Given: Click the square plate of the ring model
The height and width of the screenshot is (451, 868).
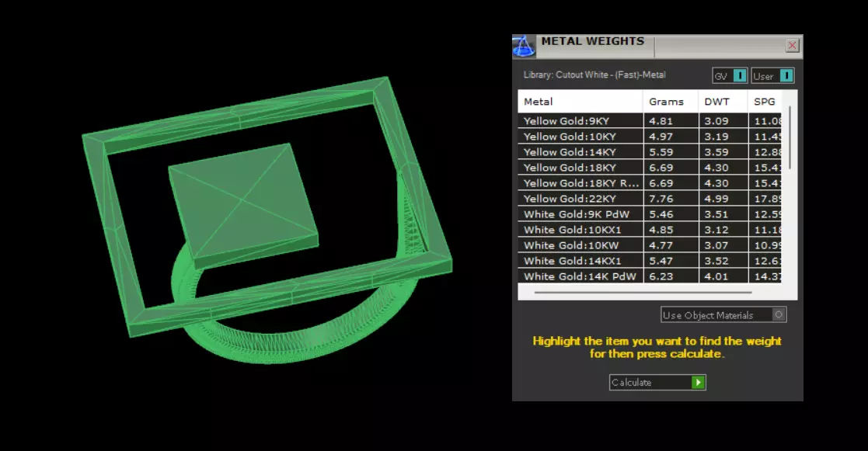Looking at the screenshot, I should (x=243, y=205).
